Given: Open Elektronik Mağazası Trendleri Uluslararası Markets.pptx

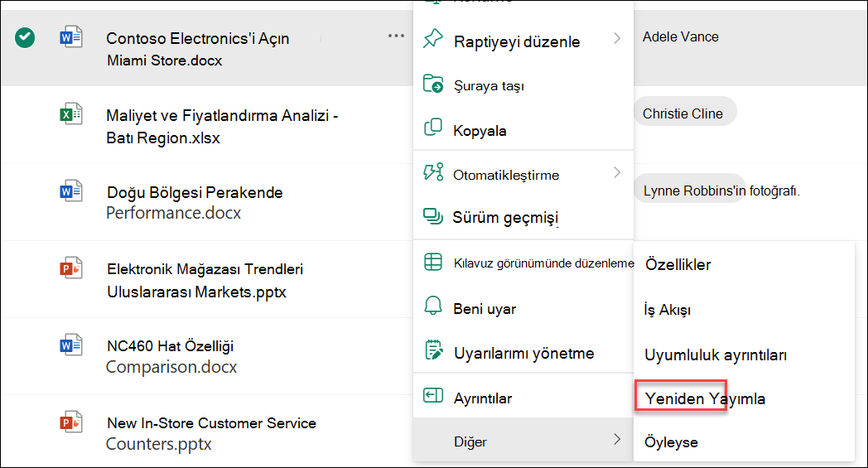Looking at the screenshot, I should pos(205,280).
